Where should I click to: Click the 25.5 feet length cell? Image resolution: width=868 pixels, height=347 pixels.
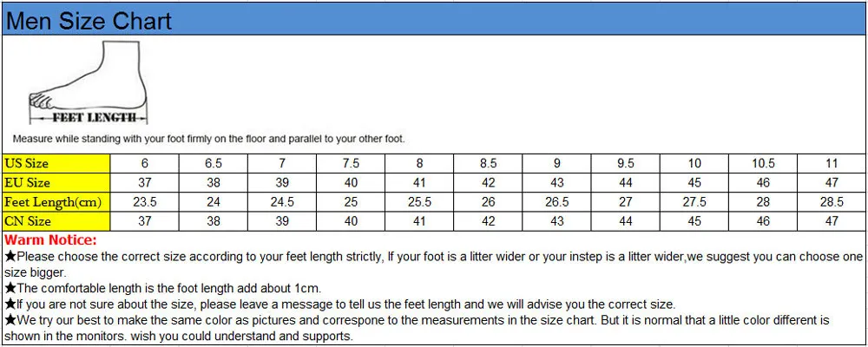[x=419, y=202]
